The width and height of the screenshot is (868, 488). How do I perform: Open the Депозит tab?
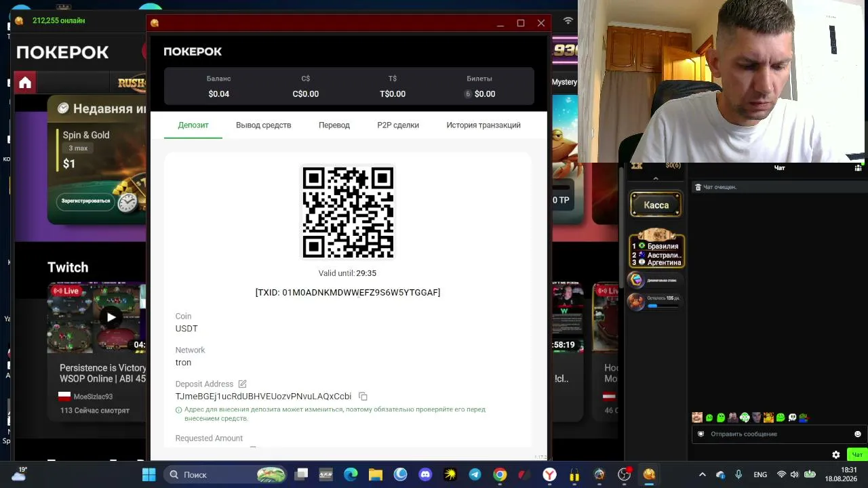[x=193, y=125]
